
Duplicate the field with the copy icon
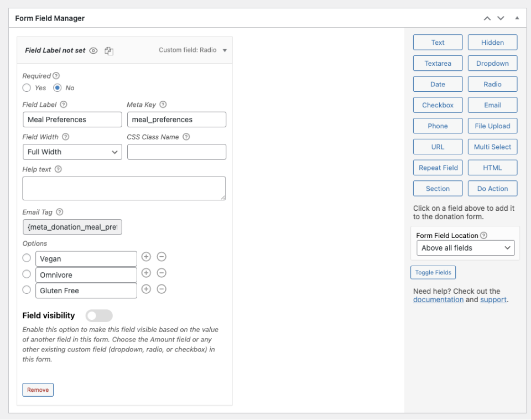(110, 50)
